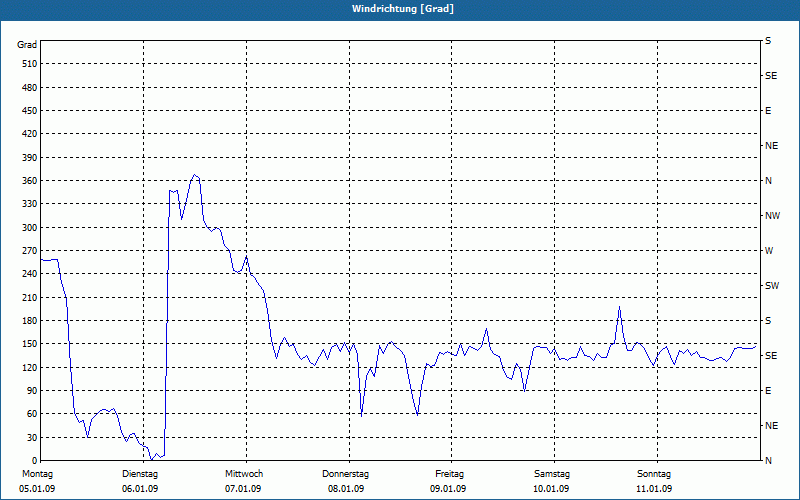Click the date 05.01.09
This screenshot has height=500, width=800.
pos(37,489)
